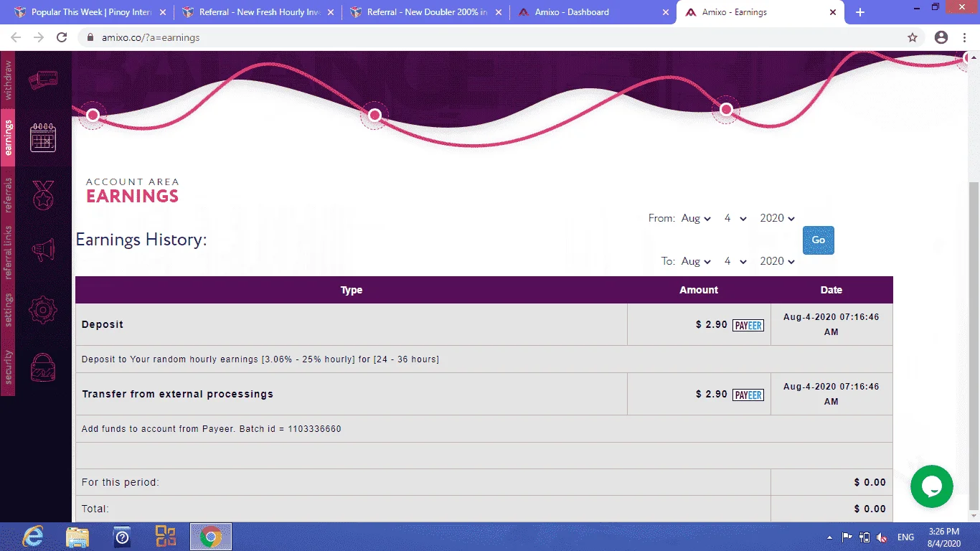Go back to previous page

point(16,37)
